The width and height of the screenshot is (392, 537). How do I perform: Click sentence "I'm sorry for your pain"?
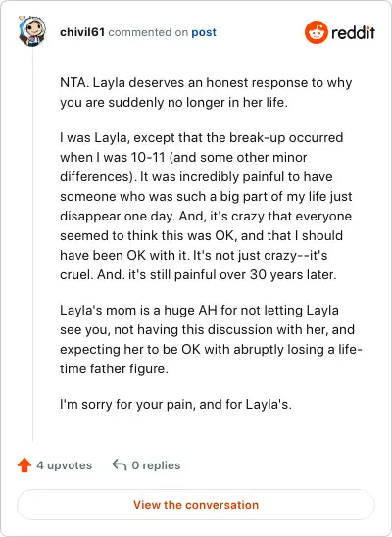[175, 404]
